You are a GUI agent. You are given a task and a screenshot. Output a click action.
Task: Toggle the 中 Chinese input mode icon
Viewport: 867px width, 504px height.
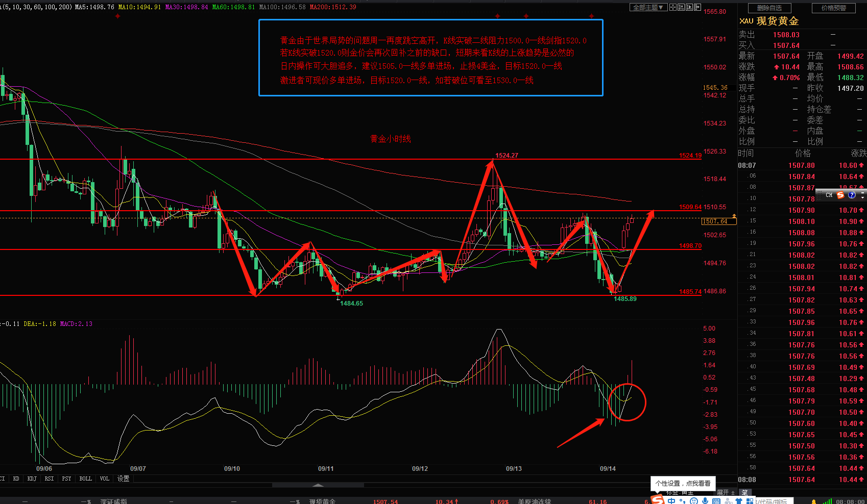(x=671, y=501)
